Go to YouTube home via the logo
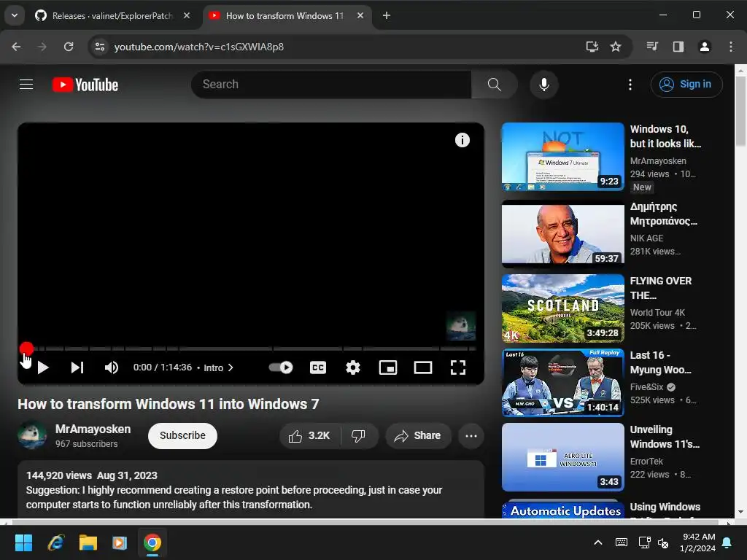This screenshot has width=747, height=560. click(x=85, y=85)
